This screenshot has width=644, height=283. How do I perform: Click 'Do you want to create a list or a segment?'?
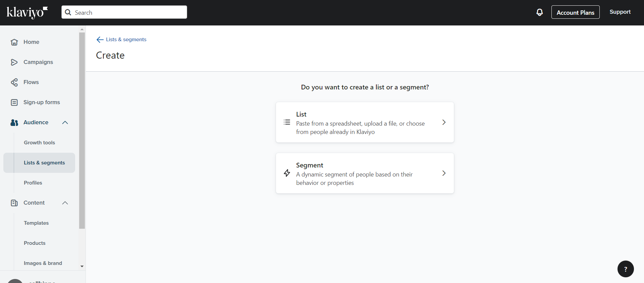[365, 87]
